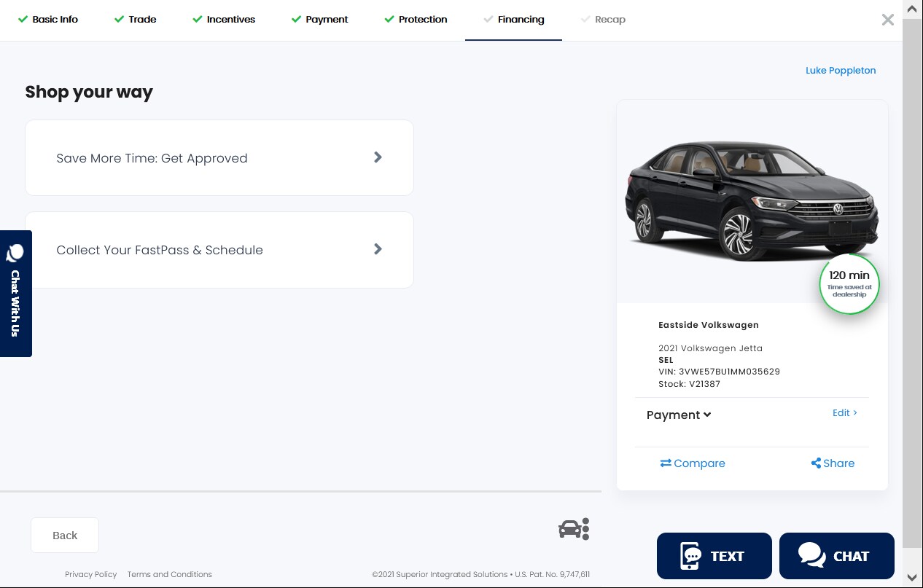The width and height of the screenshot is (923, 588).
Task: Click the Edit link beside Payment
Action: pyautogui.click(x=845, y=412)
